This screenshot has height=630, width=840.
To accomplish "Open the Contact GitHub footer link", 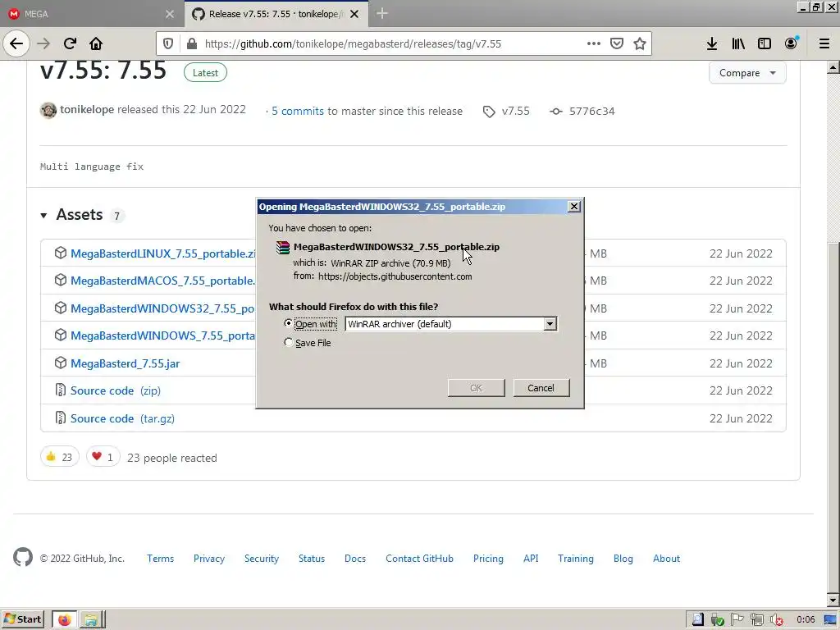I will coord(419,558).
